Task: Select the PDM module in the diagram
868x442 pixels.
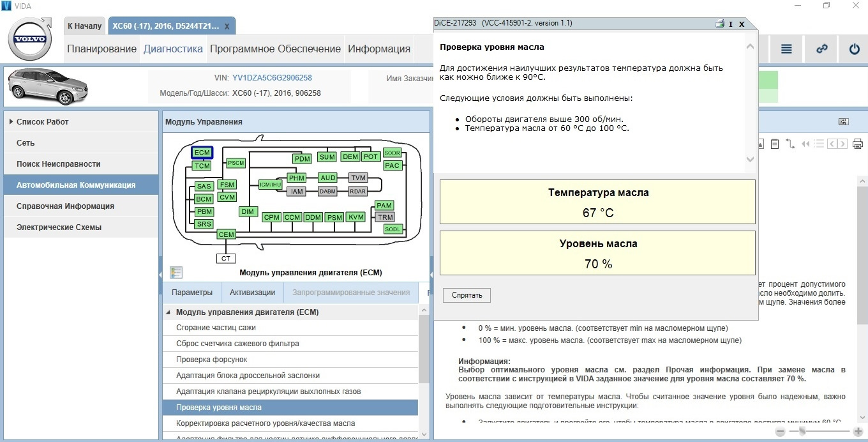Action: [x=303, y=158]
